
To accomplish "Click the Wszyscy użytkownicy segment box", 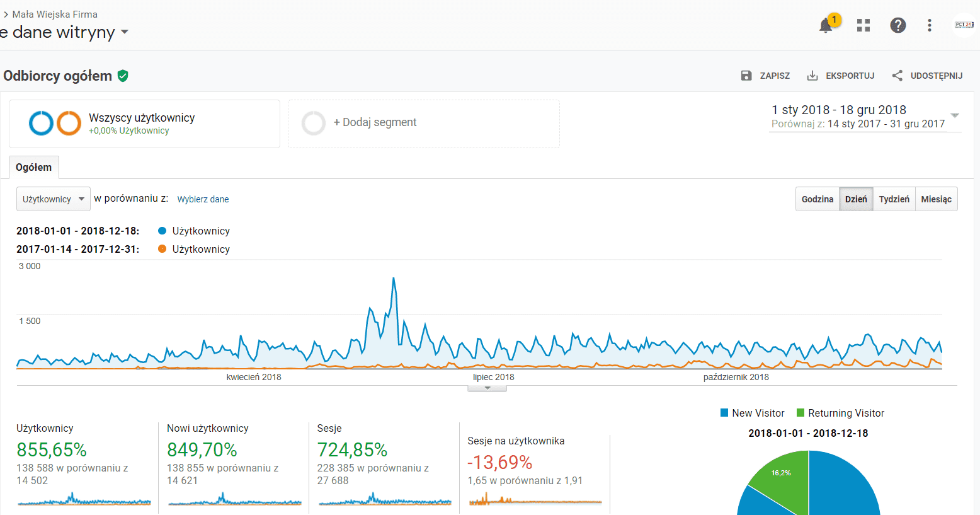I will (x=144, y=124).
